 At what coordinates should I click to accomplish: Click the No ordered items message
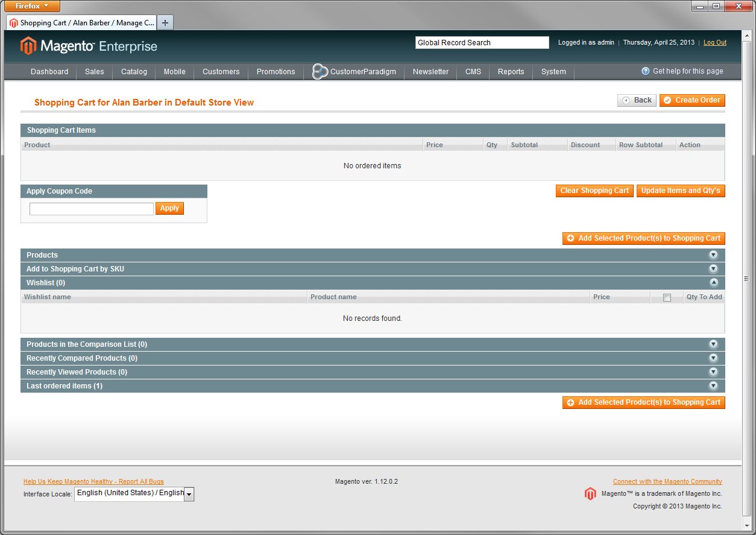coord(372,166)
